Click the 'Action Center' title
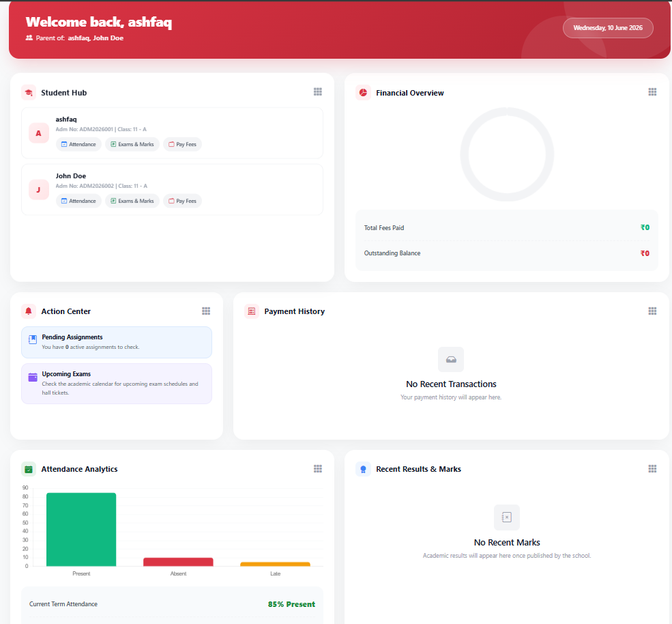Screen dimensions: 672x624 click(x=66, y=311)
